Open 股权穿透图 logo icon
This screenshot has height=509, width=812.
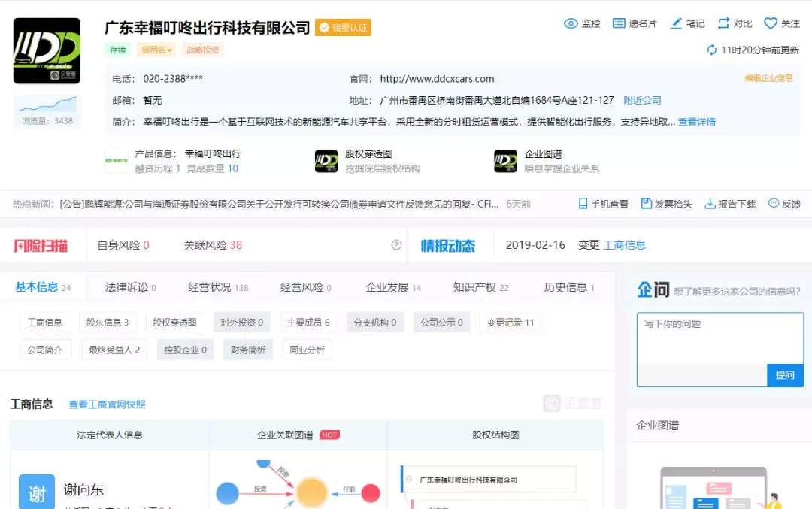click(x=326, y=162)
